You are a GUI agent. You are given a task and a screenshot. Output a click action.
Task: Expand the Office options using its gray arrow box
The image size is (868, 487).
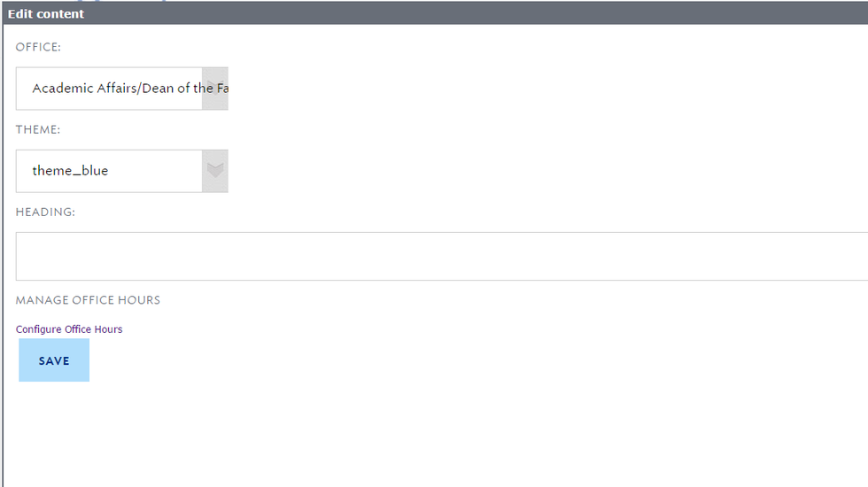tap(215, 89)
